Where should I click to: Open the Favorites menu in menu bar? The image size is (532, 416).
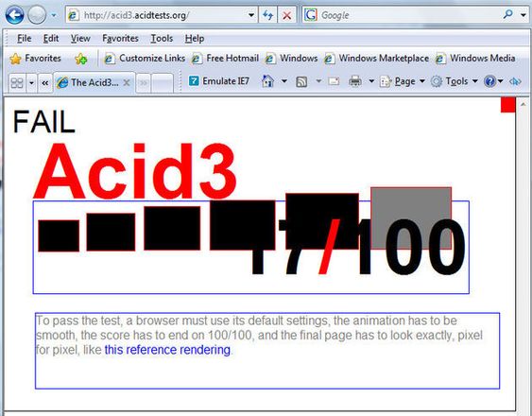120,39
